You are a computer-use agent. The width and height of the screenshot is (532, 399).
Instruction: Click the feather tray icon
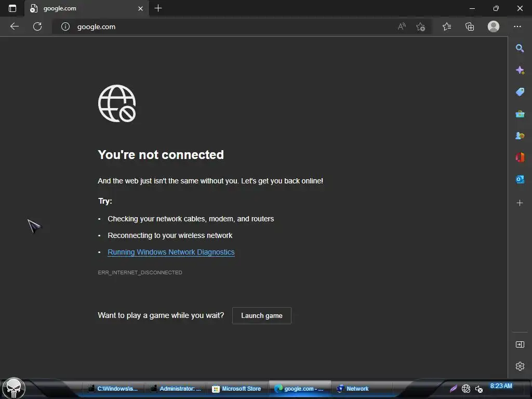click(453, 389)
